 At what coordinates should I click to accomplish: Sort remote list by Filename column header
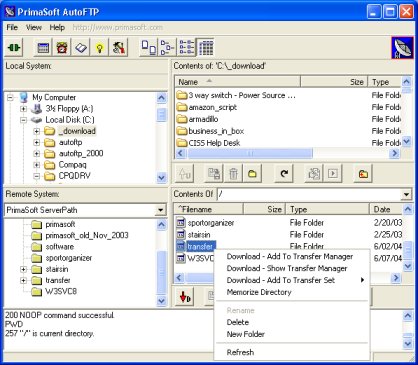[209, 209]
